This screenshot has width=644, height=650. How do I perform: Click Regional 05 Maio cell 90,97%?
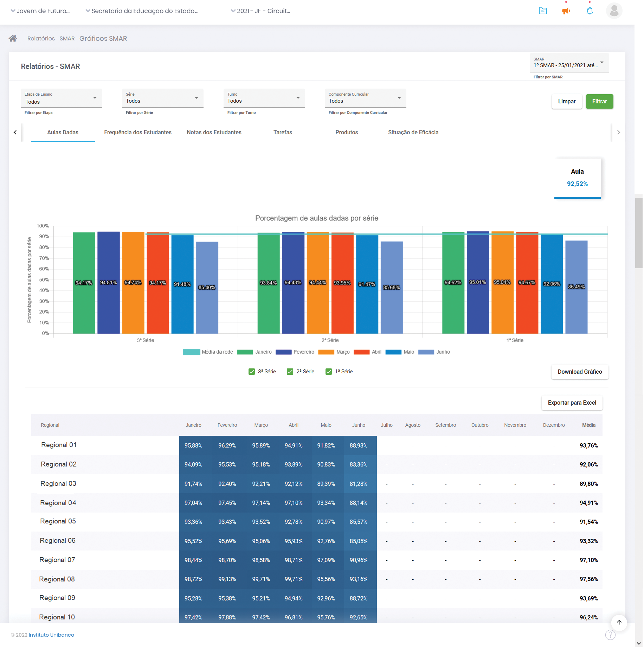pos(326,522)
